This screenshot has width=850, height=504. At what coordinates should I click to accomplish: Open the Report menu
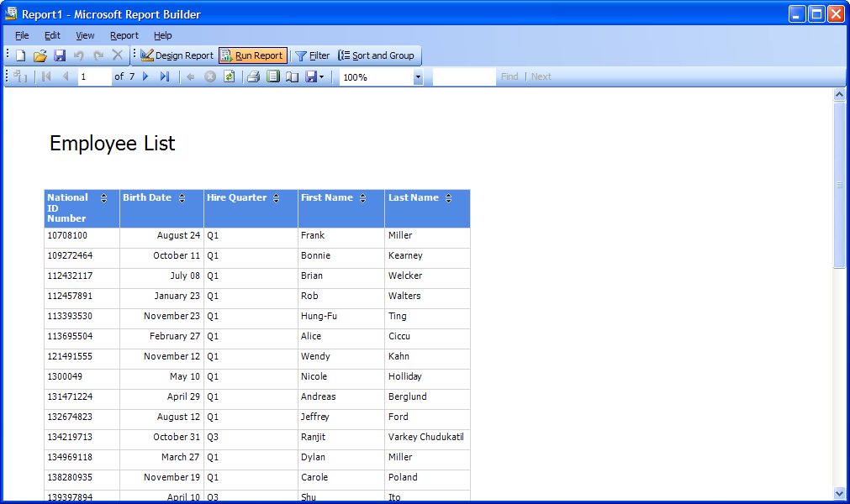[124, 35]
